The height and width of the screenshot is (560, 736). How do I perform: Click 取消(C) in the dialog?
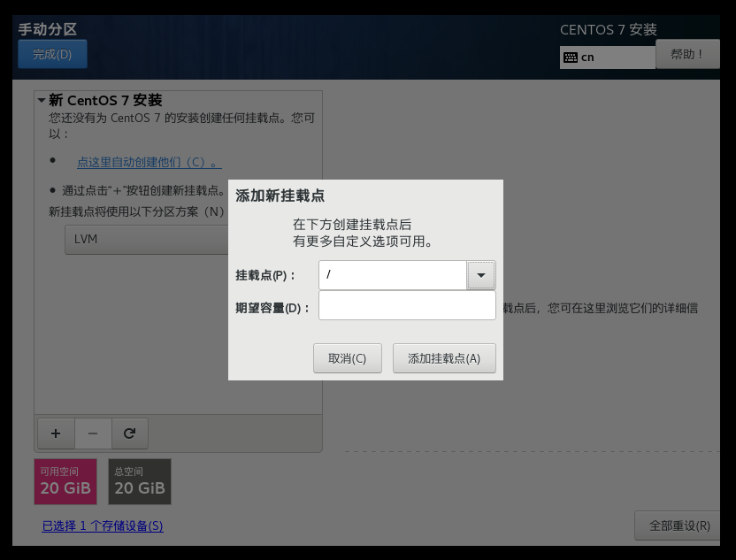(x=348, y=358)
